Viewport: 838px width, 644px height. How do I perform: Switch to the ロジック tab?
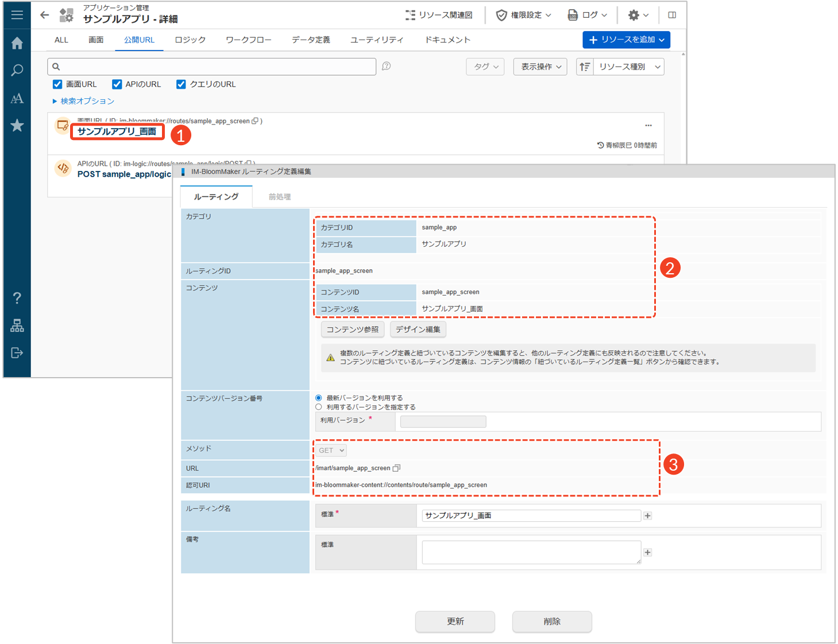(190, 40)
